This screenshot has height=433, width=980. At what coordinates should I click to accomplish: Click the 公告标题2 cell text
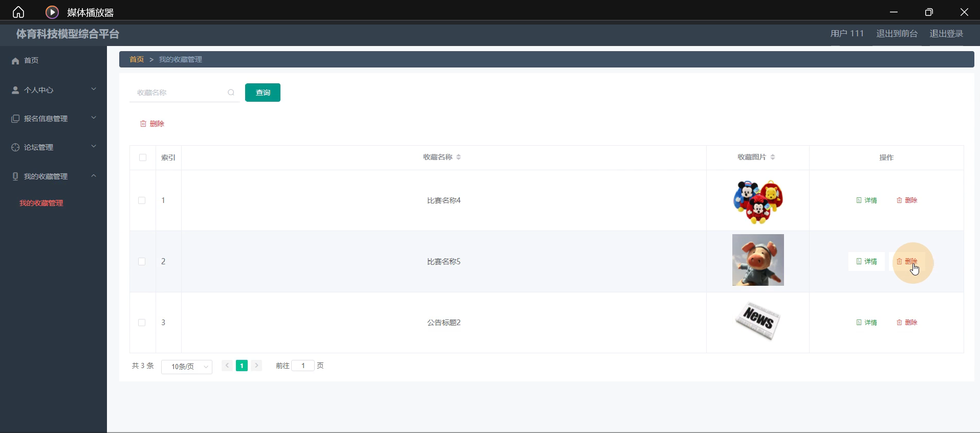pos(444,323)
